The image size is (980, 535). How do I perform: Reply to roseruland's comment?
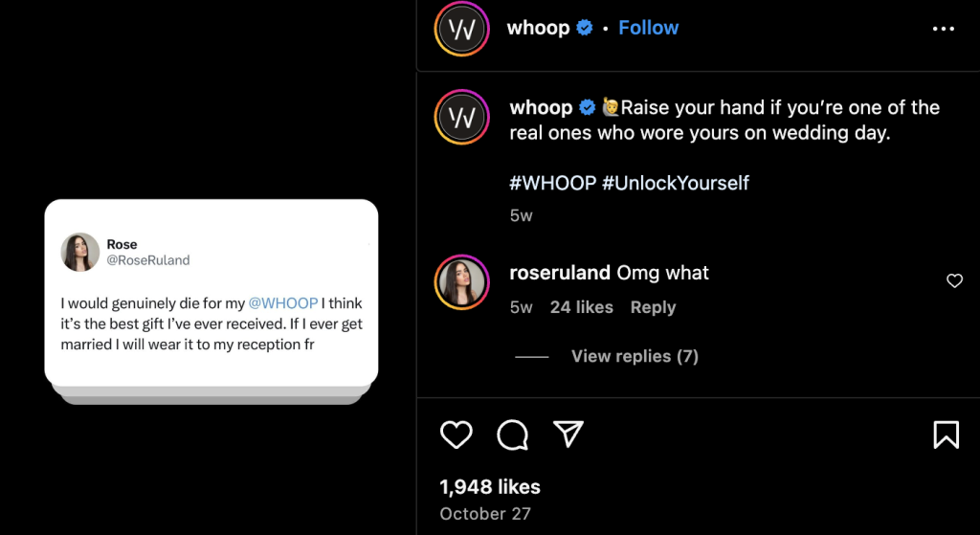coord(653,307)
